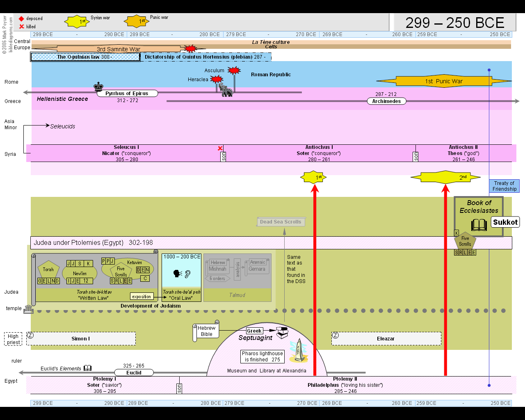Click the Sukkot button
This screenshot has width=525, height=420.
click(505, 222)
